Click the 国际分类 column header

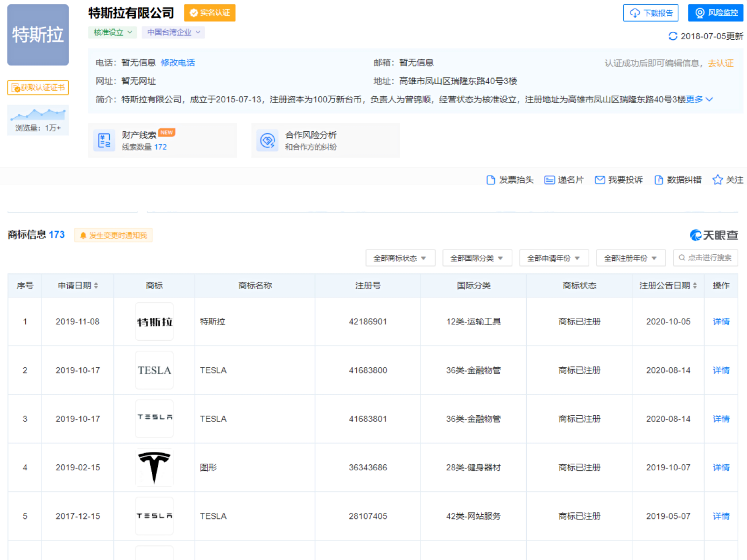(x=473, y=286)
